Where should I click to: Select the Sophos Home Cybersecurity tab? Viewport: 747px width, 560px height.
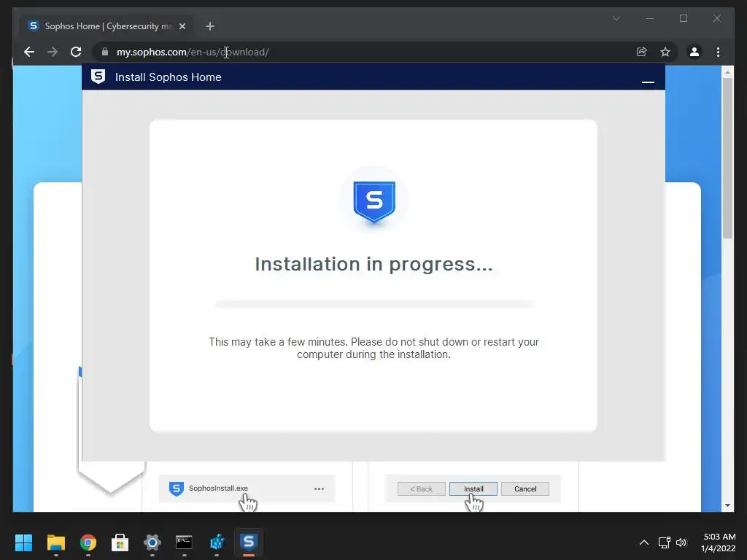pos(107,26)
